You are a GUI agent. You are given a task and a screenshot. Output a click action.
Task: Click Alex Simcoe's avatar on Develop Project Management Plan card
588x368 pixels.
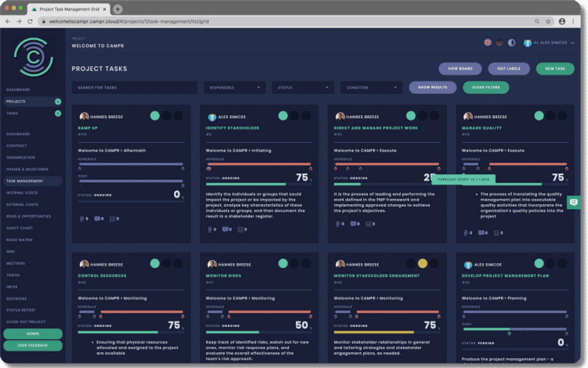coord(468,265)
